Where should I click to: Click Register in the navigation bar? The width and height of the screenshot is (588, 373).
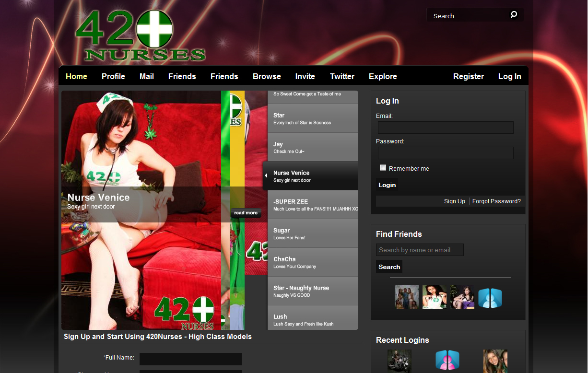tap(469, 76)
